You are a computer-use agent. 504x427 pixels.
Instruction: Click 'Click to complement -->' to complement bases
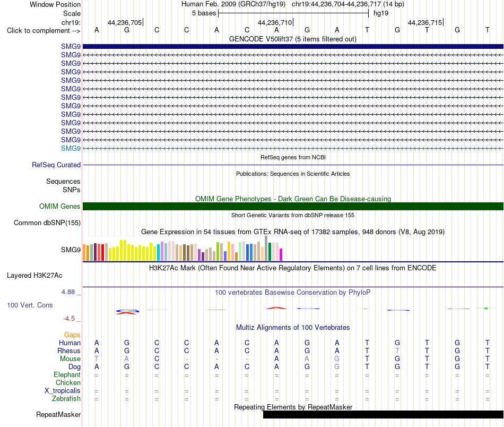44,31
